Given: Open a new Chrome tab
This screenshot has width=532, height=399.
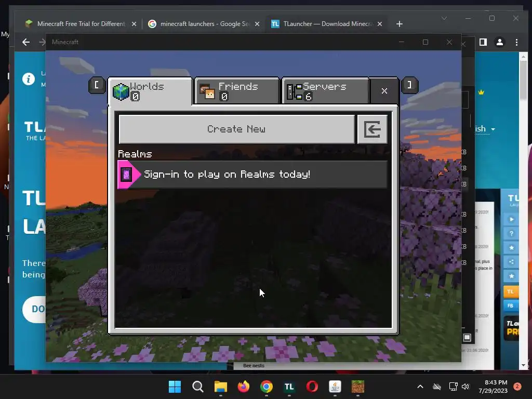Looking at the screenshot, I should (400, 24).
